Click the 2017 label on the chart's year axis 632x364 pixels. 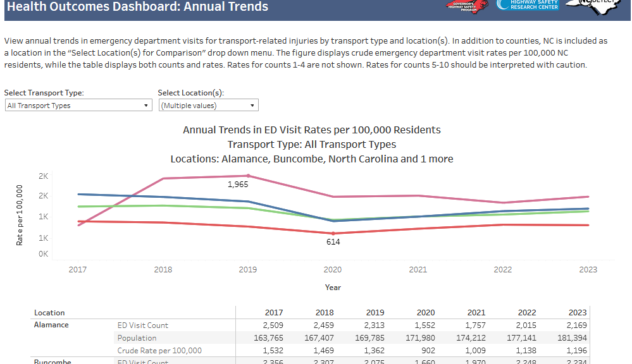point(78,270)
